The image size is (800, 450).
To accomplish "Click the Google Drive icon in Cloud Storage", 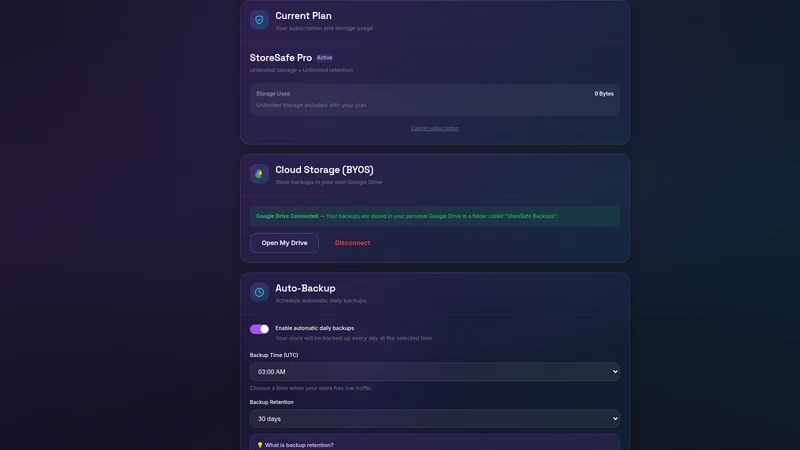I will coord(259,174).
